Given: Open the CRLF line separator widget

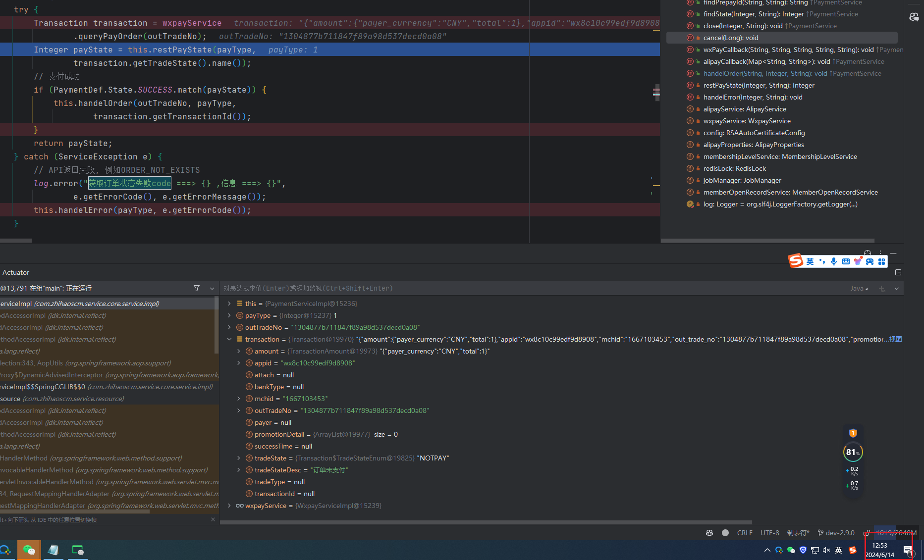Looking at the screenshot, I should coord(745,533).
